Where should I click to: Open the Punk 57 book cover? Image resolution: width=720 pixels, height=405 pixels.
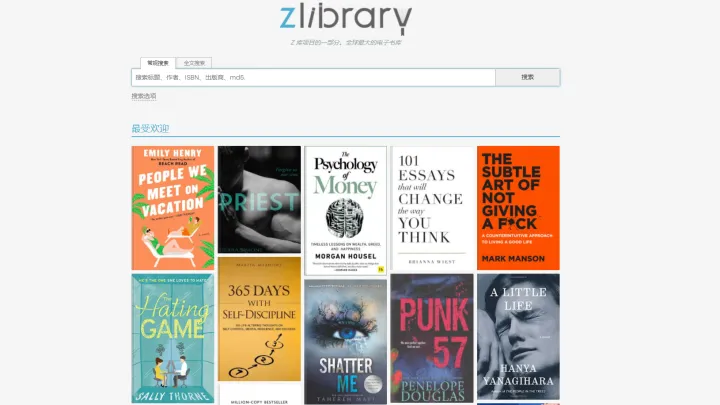pos(432,339)
